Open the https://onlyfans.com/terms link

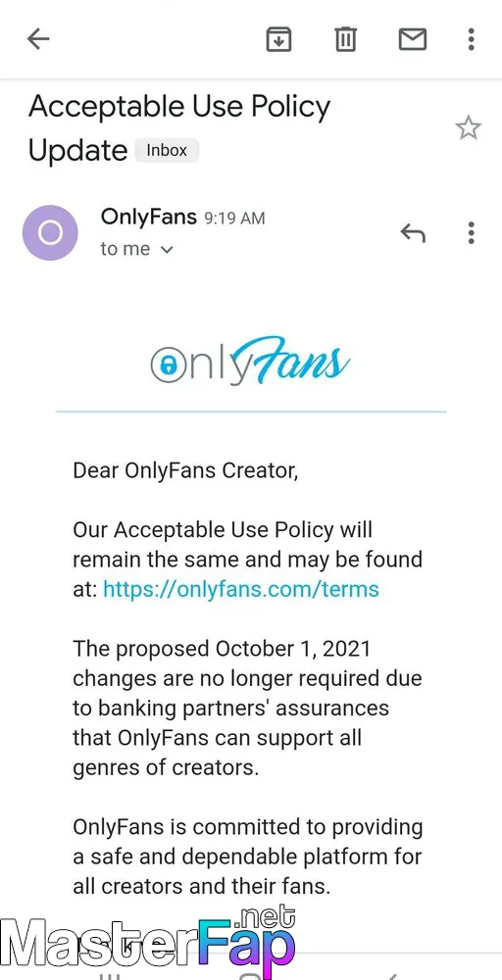pyautogui.click(x=240, y=589)
